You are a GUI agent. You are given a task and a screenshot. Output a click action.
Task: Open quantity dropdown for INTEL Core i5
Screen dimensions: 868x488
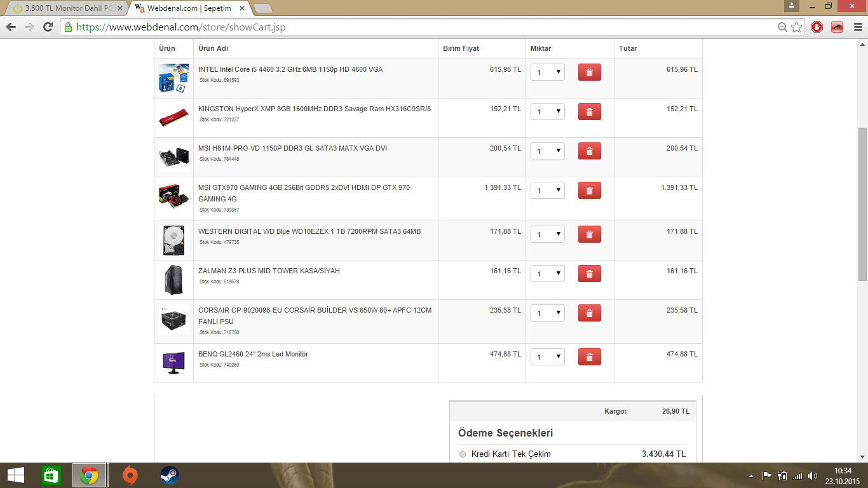(x=548, y=72)
